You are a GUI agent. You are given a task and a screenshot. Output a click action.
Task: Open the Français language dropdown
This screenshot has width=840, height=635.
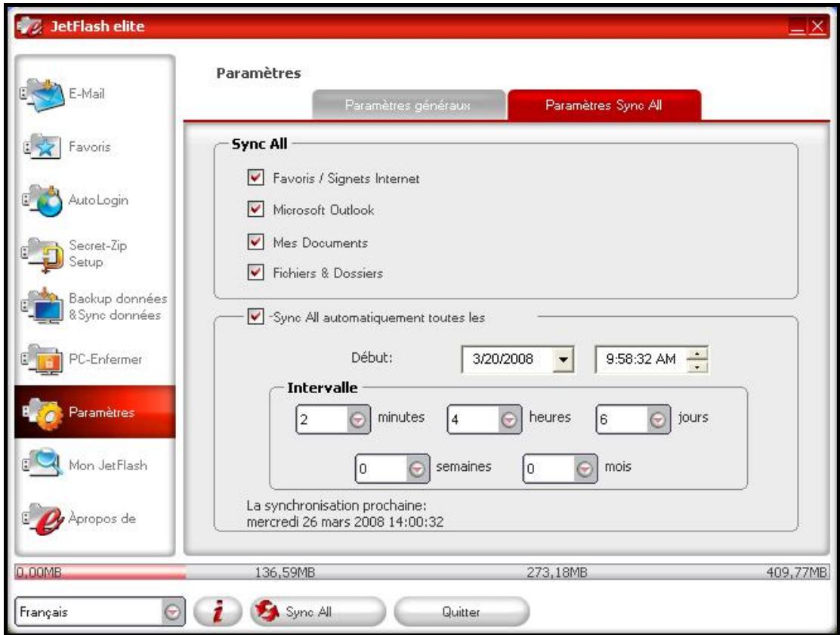click(x=172, y=612)
